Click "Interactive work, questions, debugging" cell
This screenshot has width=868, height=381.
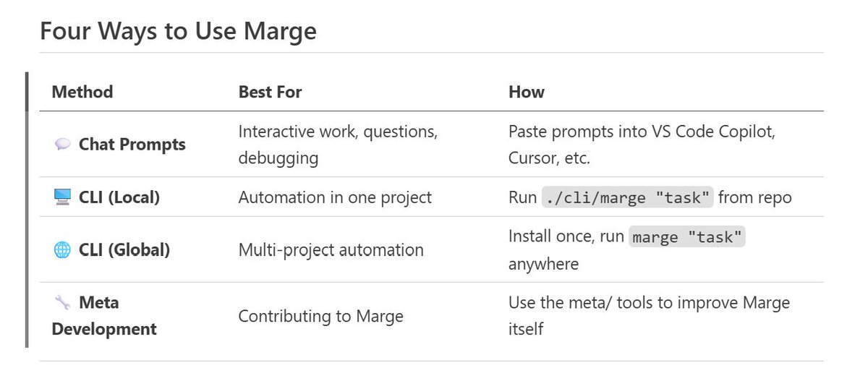coord(338,145)
